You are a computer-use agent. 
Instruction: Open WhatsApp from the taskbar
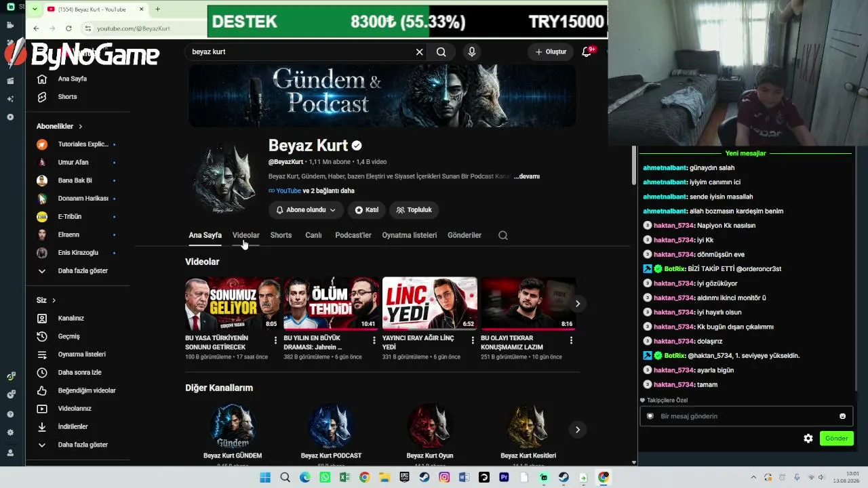325,477
